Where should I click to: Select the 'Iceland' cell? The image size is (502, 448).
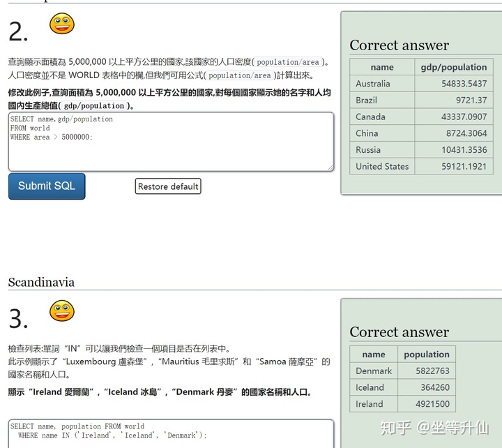[374, 387]
